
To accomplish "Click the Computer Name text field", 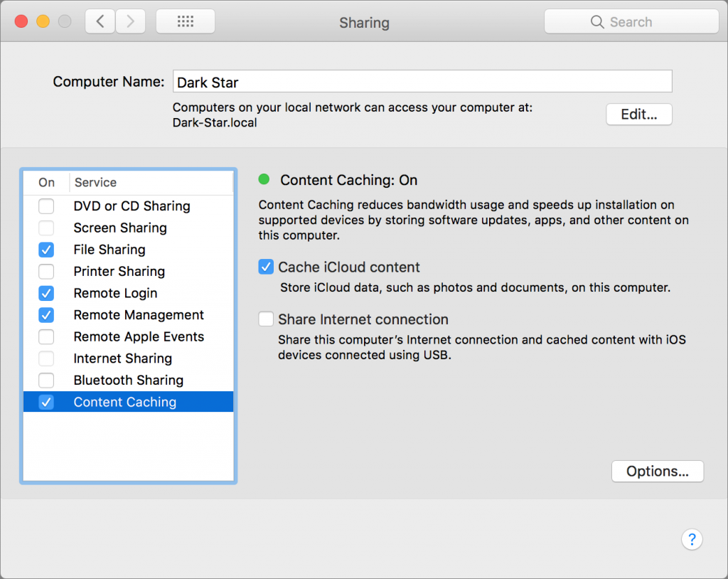I will click(x=422, y=80).
